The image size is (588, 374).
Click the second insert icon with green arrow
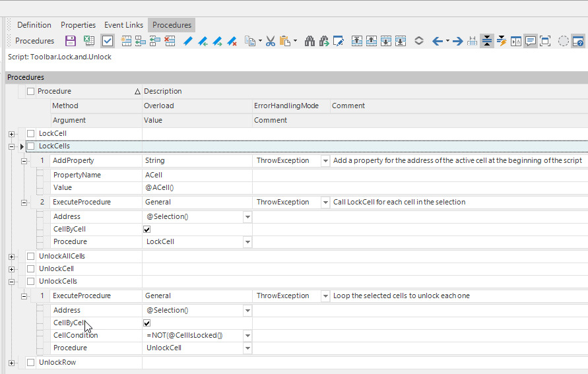point(155,41)
